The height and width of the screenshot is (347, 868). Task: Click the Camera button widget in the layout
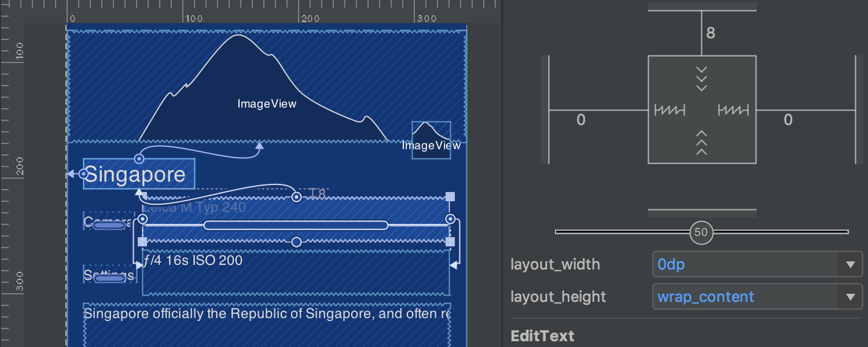pyautogui.click(x=109, y=224)
